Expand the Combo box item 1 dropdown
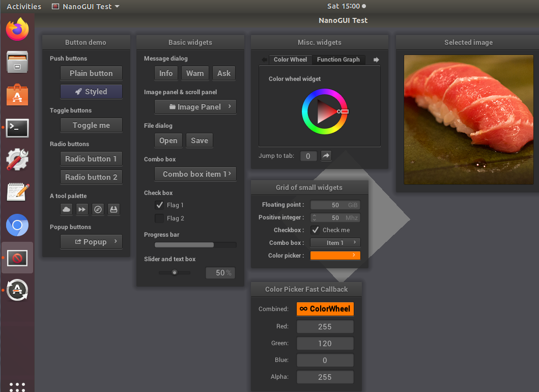This screenshot has width=539, height=392. [195, 174]
